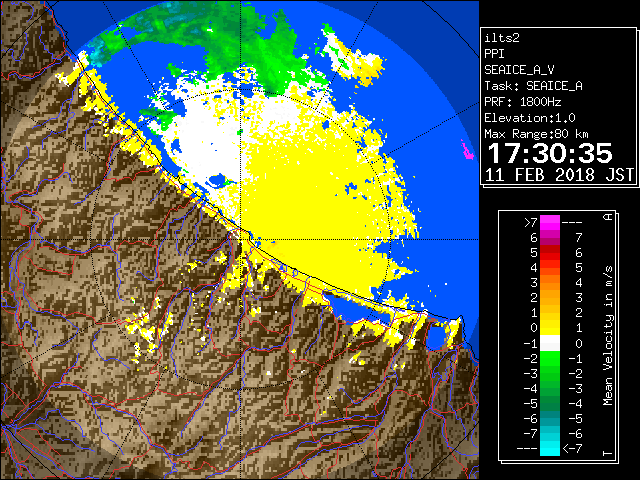
Task: Click the 'Elevation:1.0' text
Action: pyautogui.click(x=530, y=118)
